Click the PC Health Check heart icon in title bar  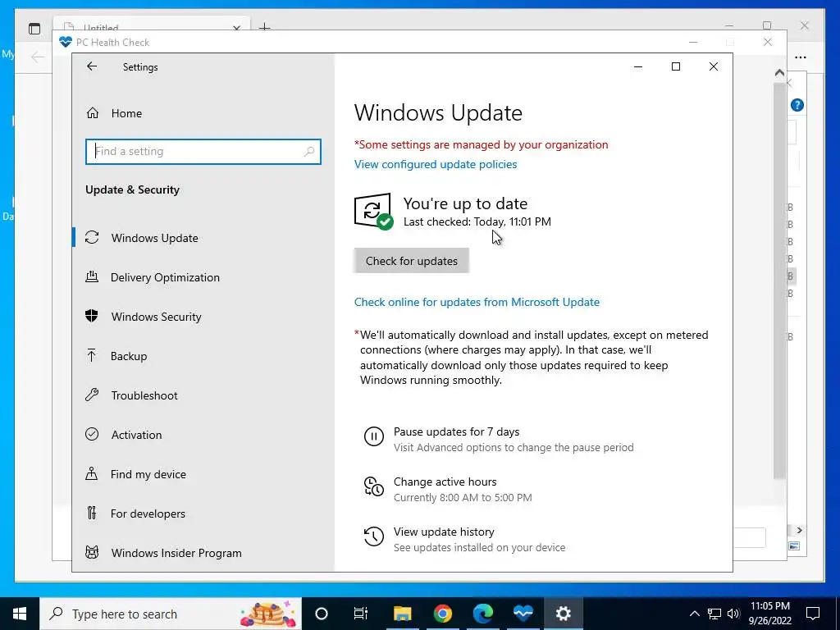pyautogui.click(x=66, y=42)
